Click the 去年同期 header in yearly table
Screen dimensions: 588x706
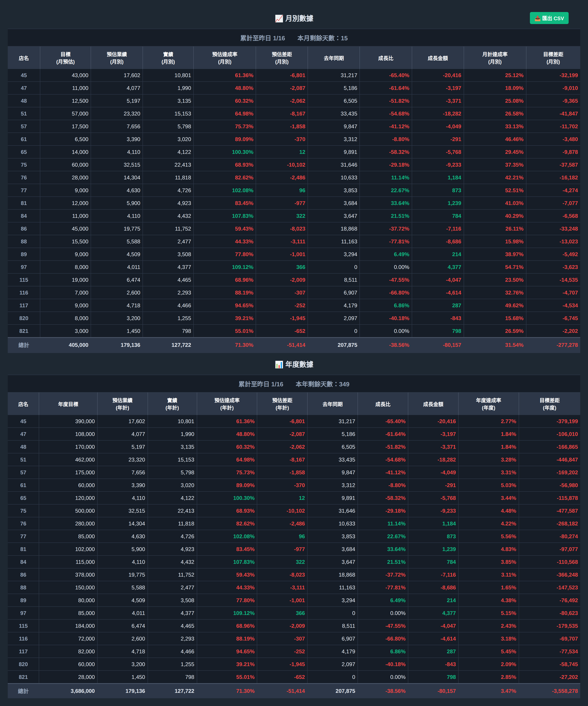point(332,404)
